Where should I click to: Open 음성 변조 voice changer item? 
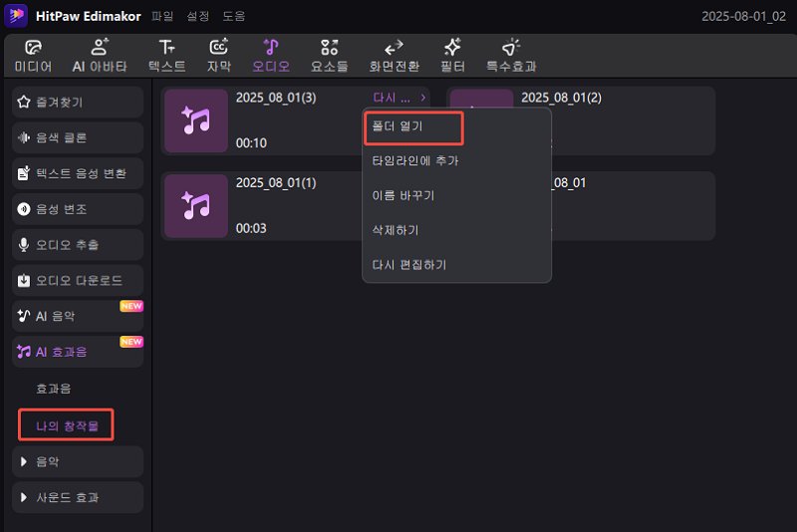pyautogui.click(x=78, y=209)
